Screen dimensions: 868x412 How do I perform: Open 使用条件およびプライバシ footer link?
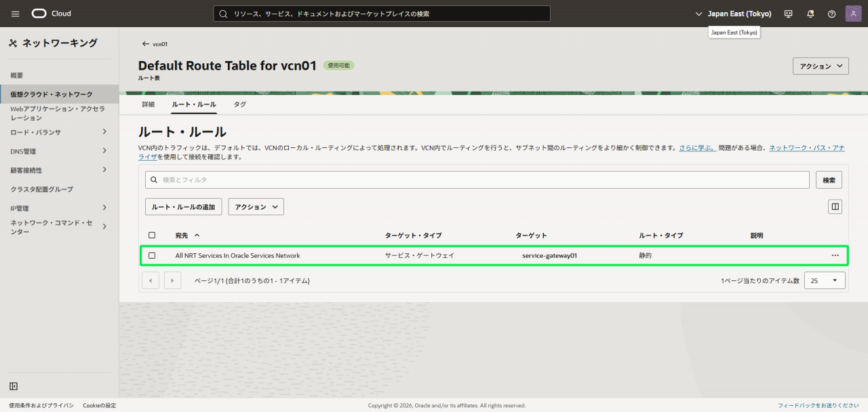point(41,405)
